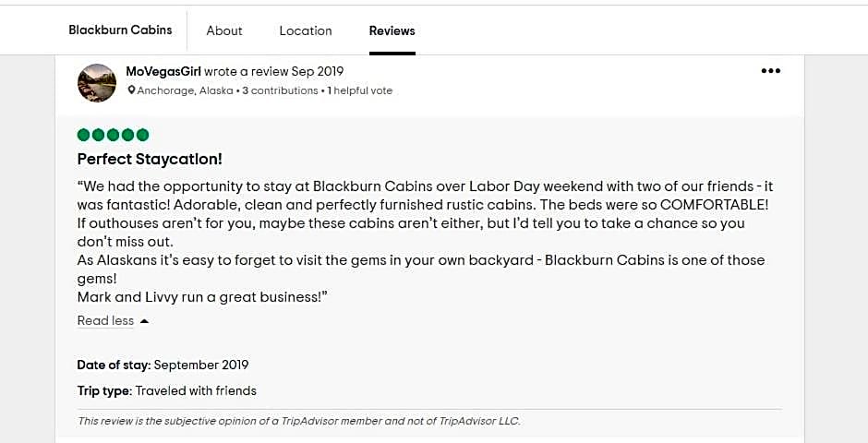Click the Trip type: Traveled with friends line
This screenshot has height=443, width=868.
point(166,390)
